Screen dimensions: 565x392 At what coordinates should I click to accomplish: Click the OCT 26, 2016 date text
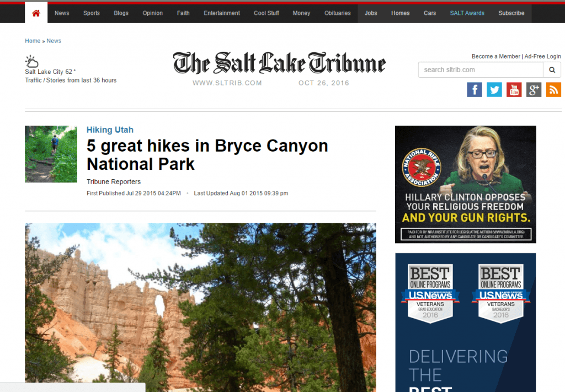click(x=324, y=83)
